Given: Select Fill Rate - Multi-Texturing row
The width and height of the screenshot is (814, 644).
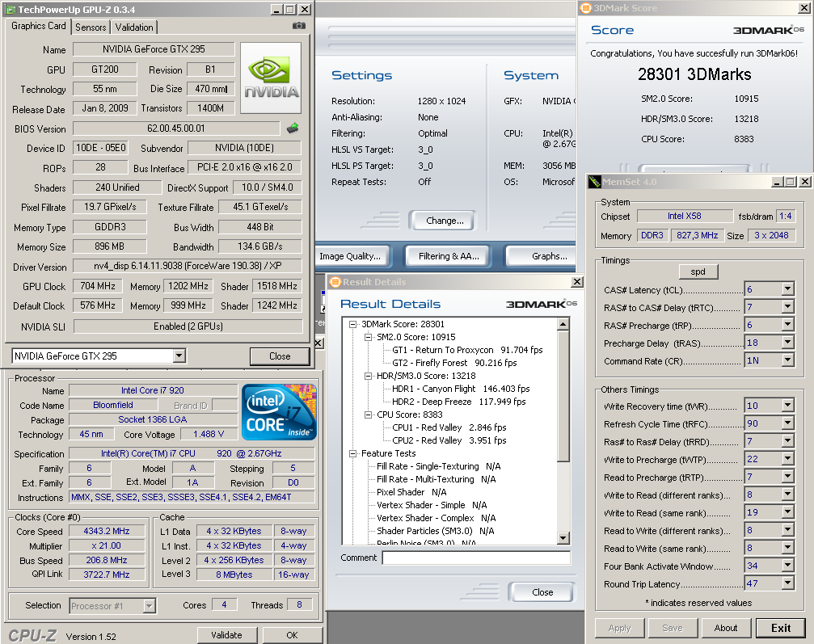Looking at the screenshot, I should [x=436, y=479].
